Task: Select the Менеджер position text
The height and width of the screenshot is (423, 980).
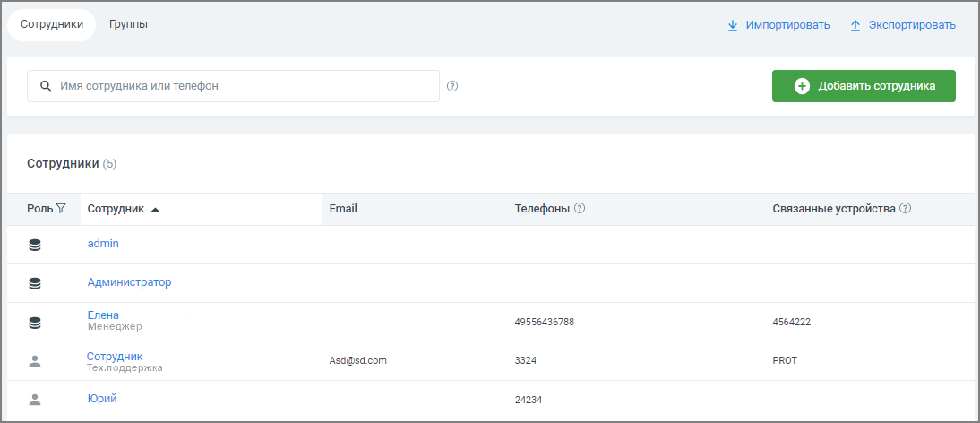Action: coord(115,326)
